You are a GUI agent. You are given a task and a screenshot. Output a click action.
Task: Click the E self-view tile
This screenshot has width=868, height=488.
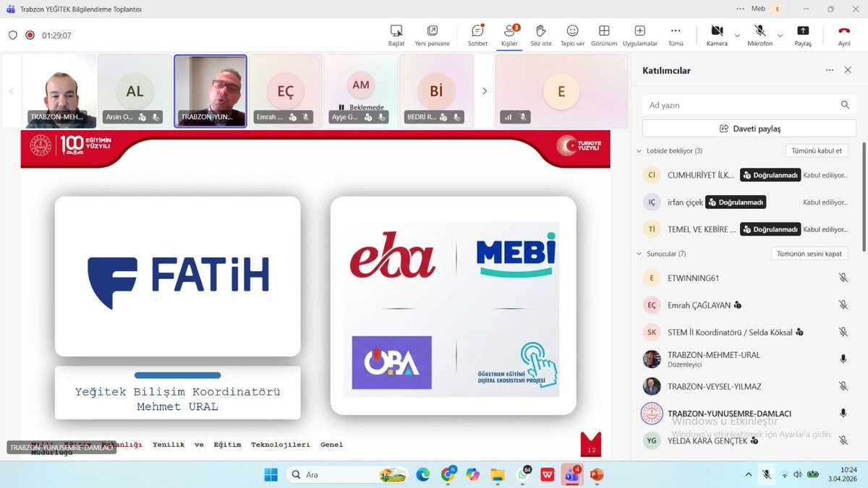click(561, 91)
